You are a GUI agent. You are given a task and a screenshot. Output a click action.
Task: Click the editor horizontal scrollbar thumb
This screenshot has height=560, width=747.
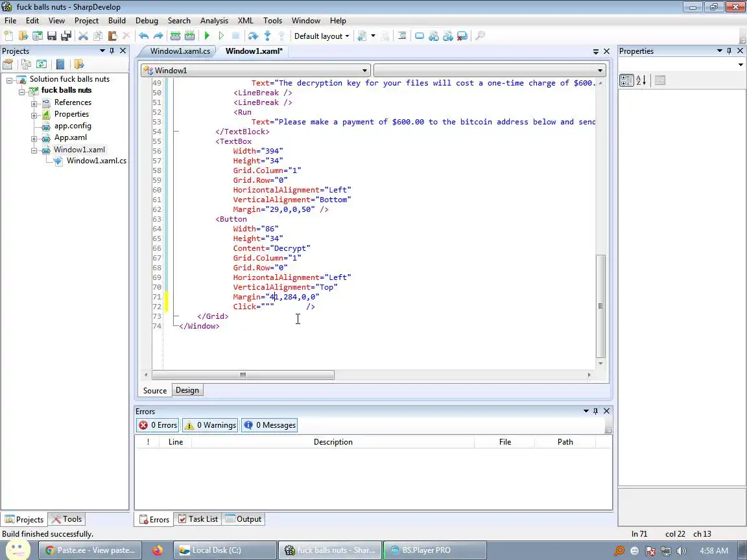coord(243,375)
